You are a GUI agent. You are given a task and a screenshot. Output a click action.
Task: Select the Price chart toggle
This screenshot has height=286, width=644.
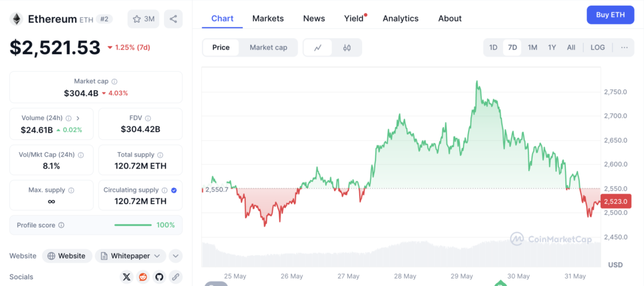[x=221, y=48]
